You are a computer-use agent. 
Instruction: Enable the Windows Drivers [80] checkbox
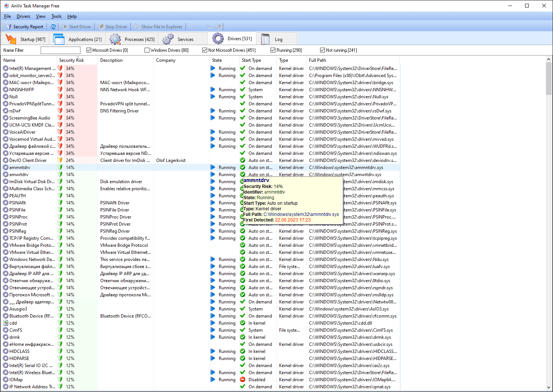(x=147, y=50)
